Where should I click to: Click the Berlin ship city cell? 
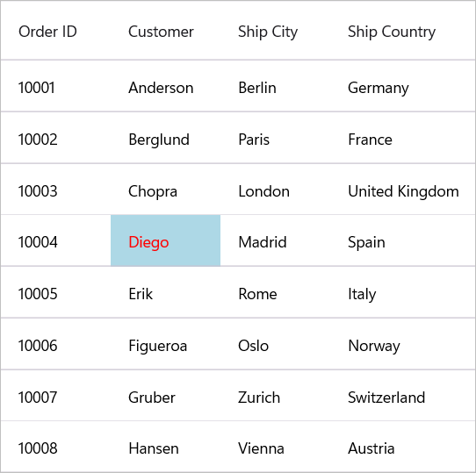(x=275, y=86)
